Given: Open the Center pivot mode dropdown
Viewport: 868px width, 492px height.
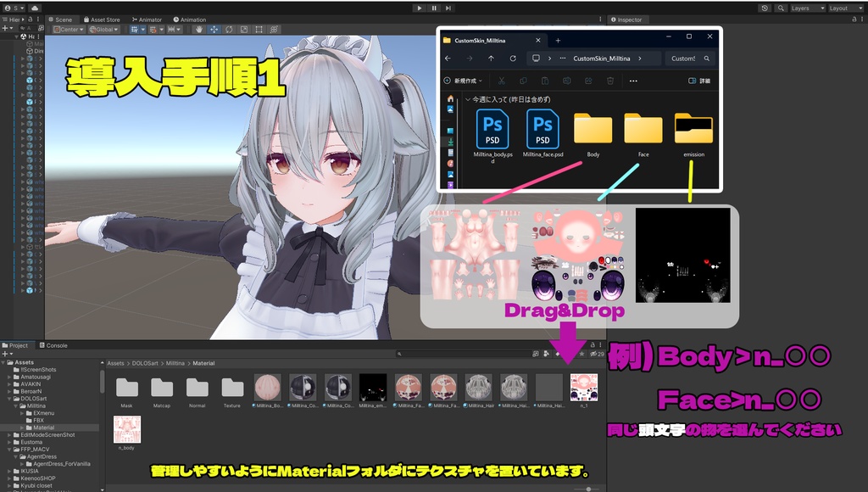Looking at the screenshot, I should click(x=68, y=28).
